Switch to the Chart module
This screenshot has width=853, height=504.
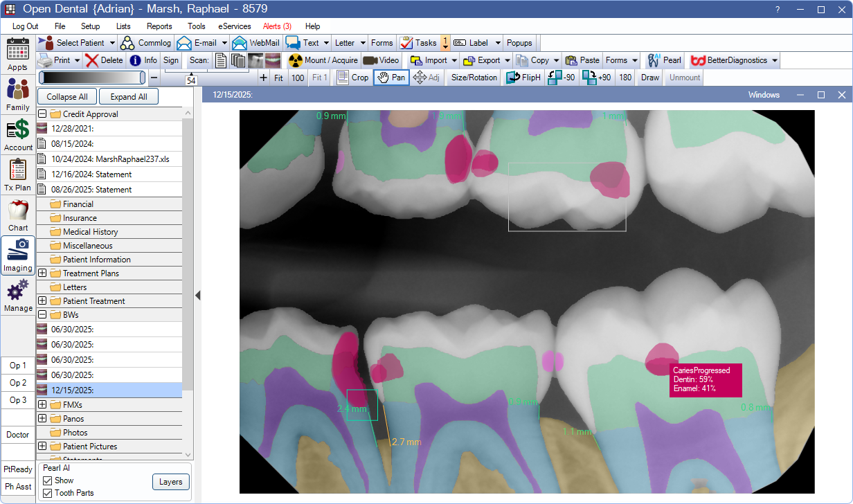pos(17,215)
